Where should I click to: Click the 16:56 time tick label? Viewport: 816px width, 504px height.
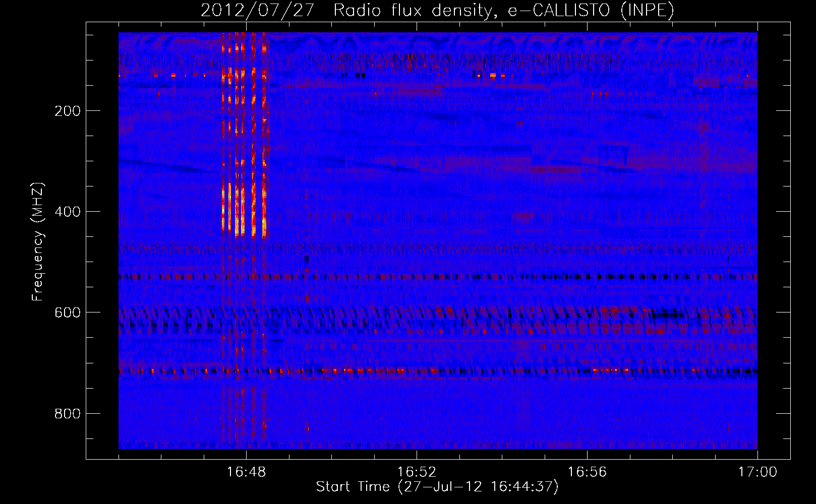point(587,472)
